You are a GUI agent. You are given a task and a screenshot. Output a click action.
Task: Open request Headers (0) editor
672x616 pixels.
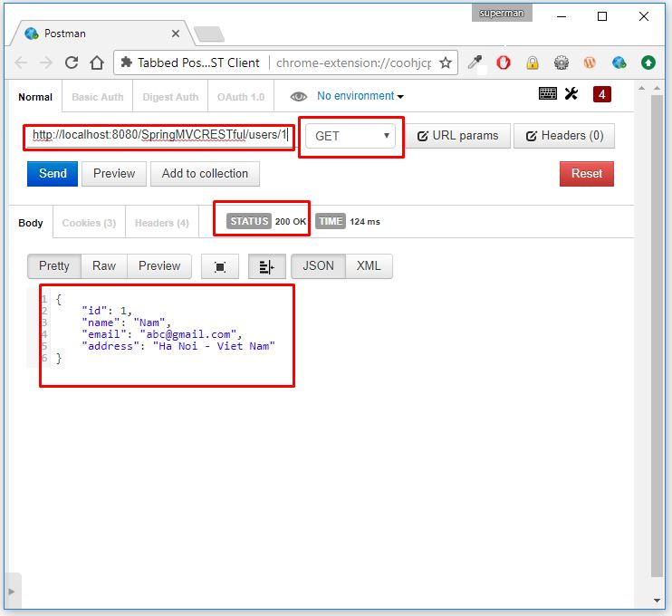564,136
